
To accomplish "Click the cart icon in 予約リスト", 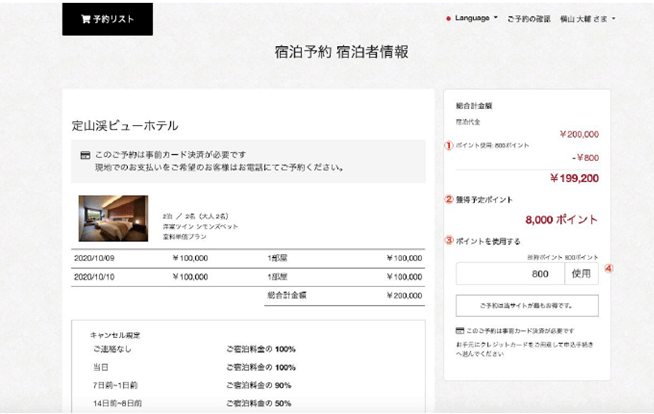I will tap(86, 19).
